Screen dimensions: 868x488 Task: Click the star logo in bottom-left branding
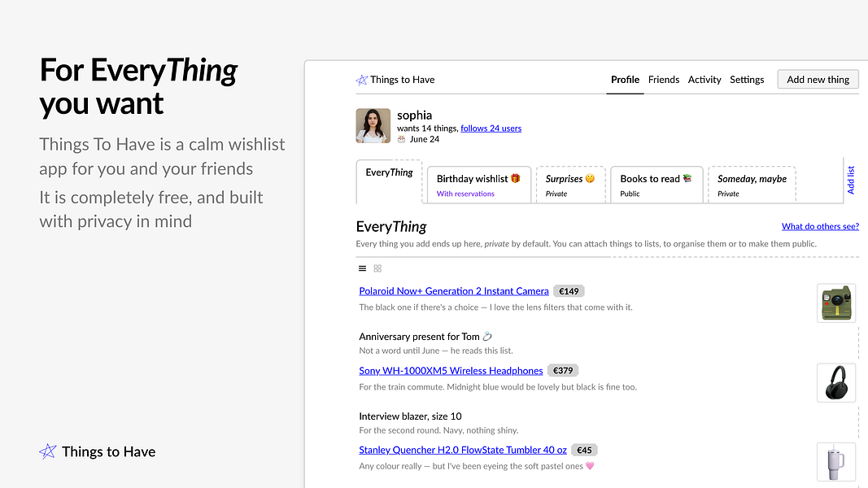click(48, 451)
